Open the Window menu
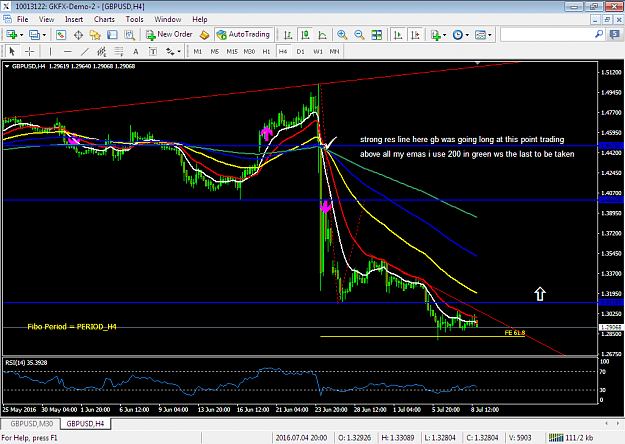This screenshot has width=625, height=444. (168, 19)
